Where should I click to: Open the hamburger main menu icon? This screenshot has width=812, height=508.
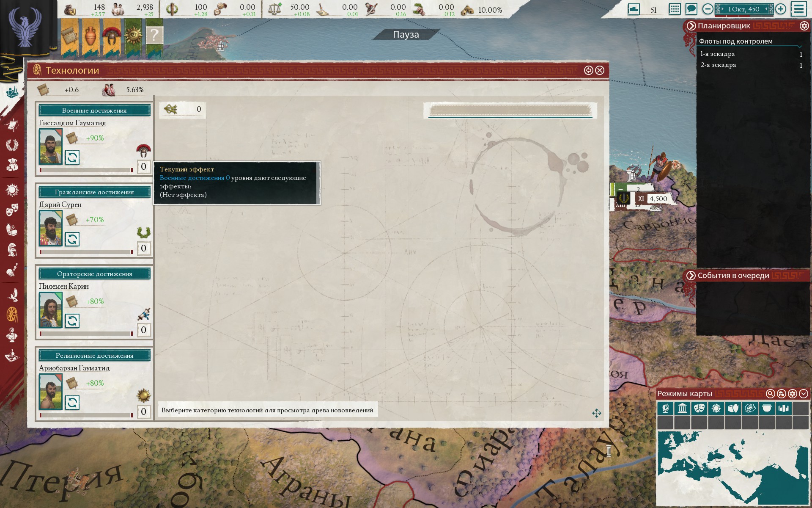[799, 9]
